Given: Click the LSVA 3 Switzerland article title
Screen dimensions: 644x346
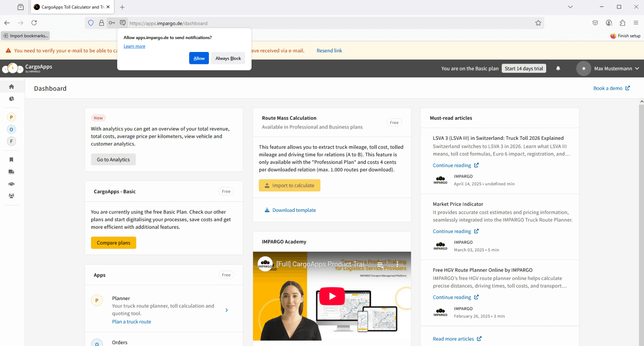Looking at the screenshot, I should click(498, 138).
